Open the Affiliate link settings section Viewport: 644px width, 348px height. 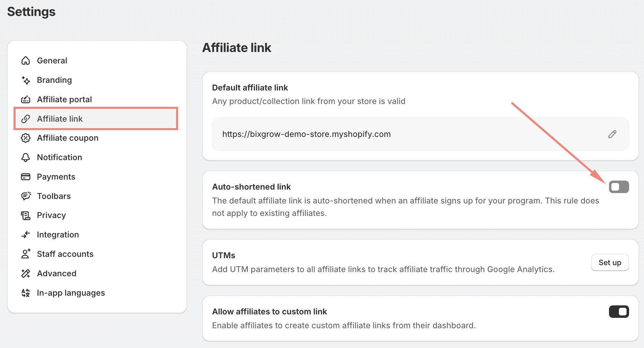tap(60, 119)
